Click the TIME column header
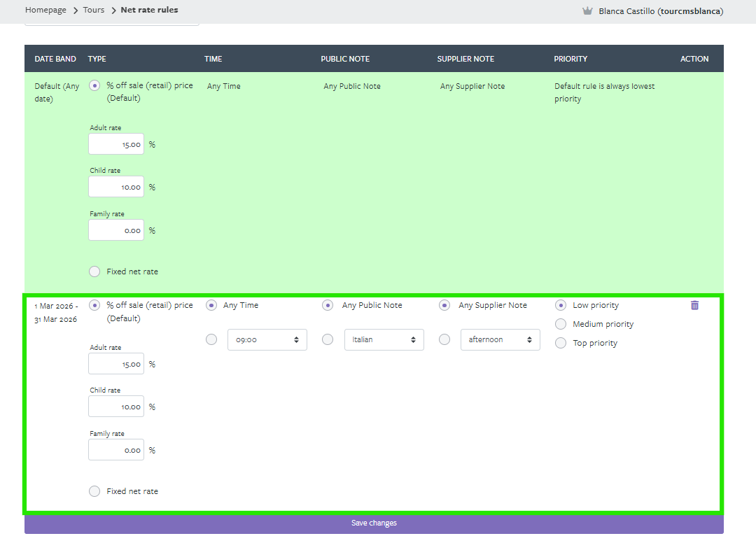Viewport: 756px width, 557px height. point(213,59)
